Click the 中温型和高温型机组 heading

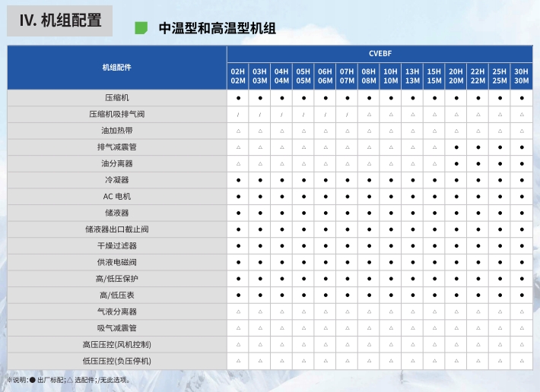pos(217,28)
